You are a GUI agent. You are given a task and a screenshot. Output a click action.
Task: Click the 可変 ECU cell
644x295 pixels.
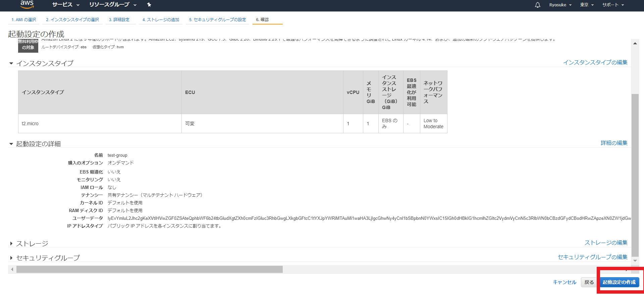tap(262, 124)
